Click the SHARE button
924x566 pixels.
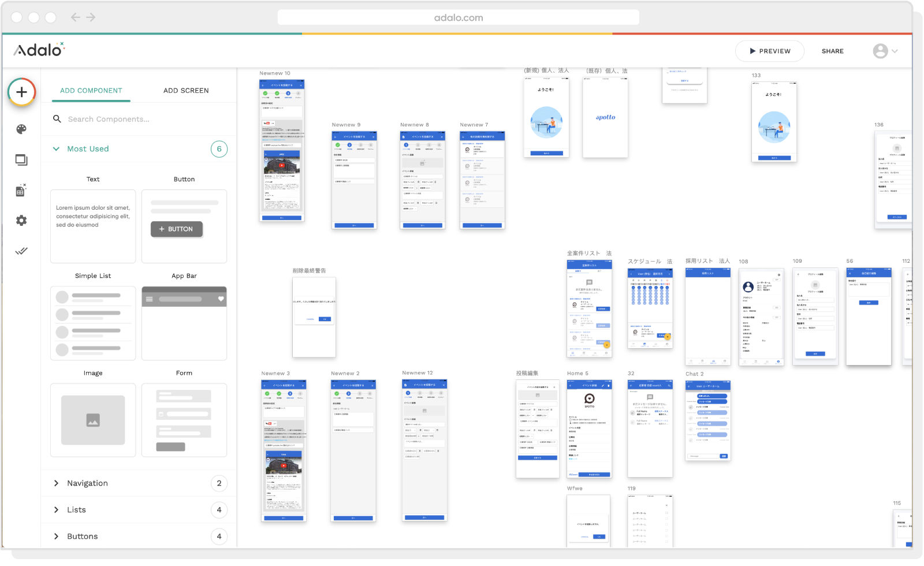click(832, 51)
